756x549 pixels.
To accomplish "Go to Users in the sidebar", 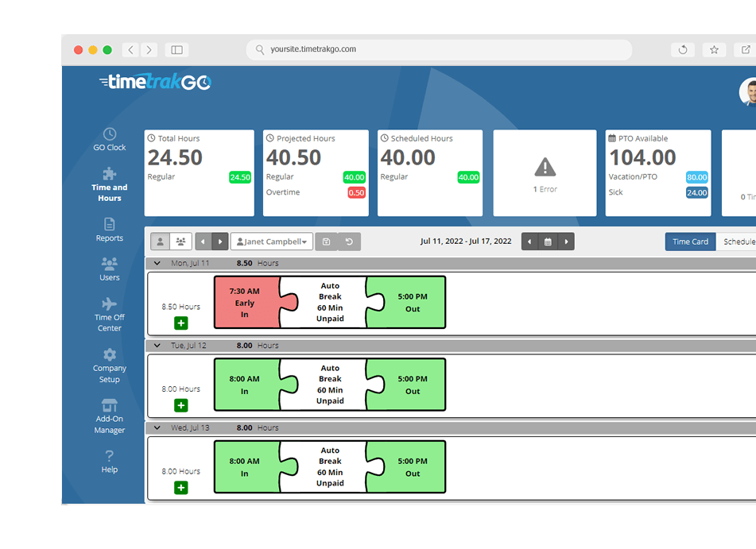I will (x=110, y=263).
